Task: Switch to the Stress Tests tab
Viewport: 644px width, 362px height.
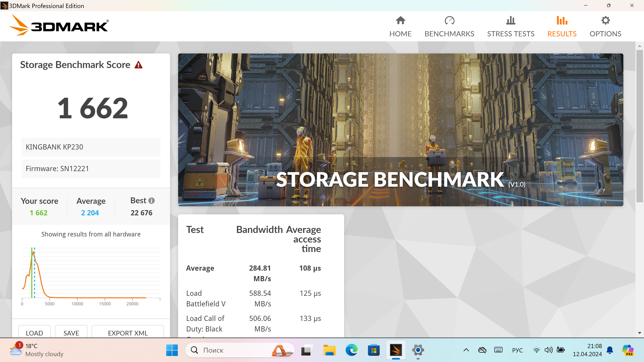Action: (x=511, y=26)
